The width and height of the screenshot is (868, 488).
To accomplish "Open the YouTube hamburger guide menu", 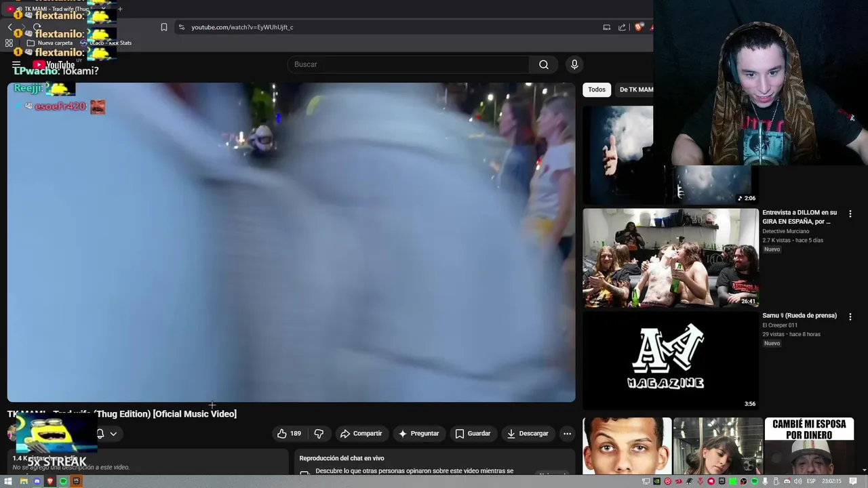I will point(16,65).
